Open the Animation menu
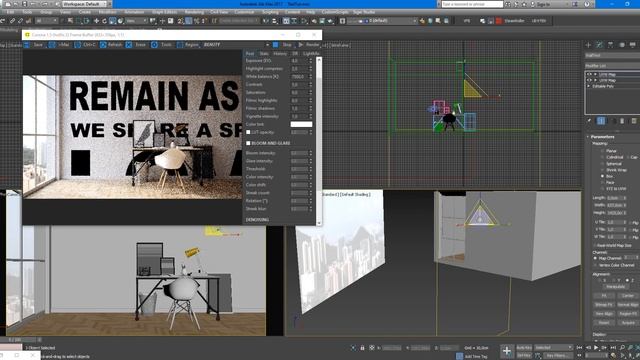This screenshot has width=640, height=360. pyautogui.click(x=133, y=13)
